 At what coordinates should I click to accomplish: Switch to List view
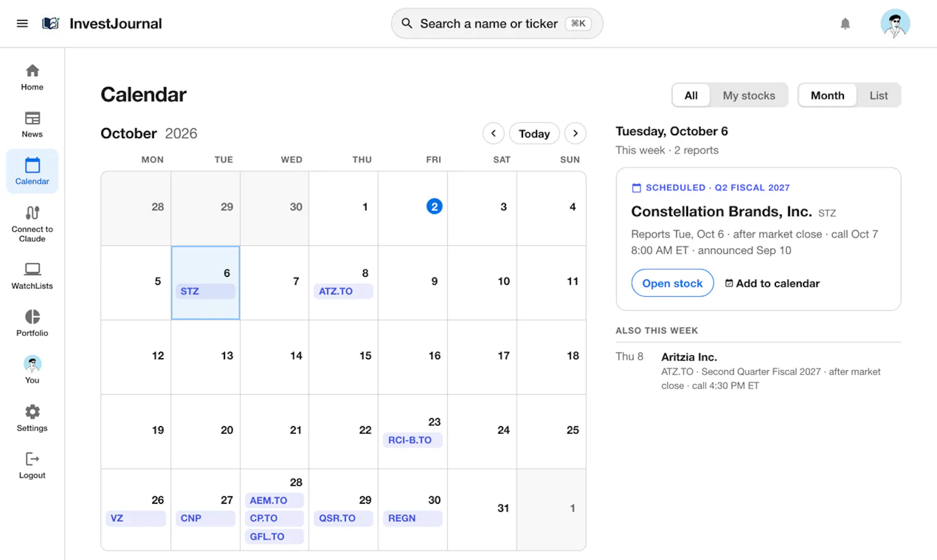[x=878, y=95]
